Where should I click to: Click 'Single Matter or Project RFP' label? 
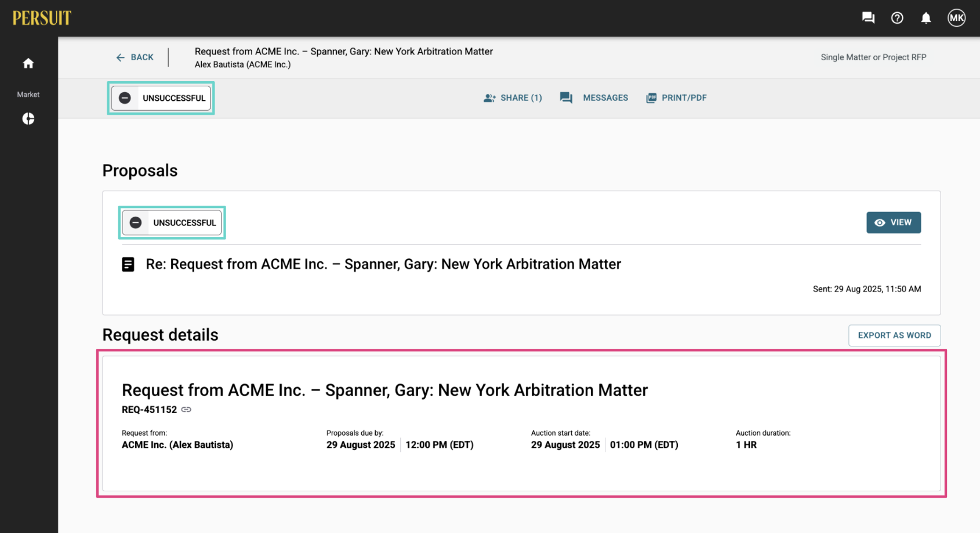click(873, 57)
